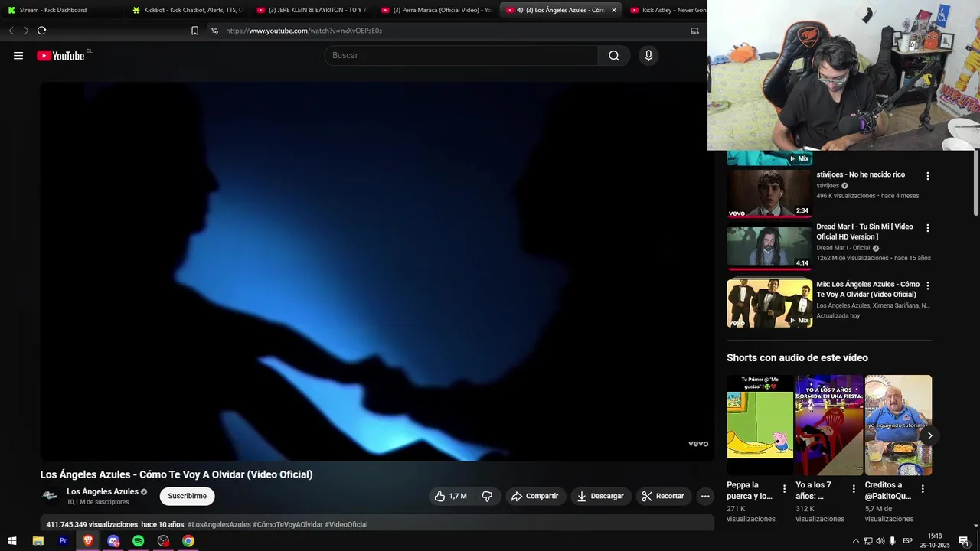Click the page vertical scrollbar
The width and height of the screenshot is (980, 551).
976,182
